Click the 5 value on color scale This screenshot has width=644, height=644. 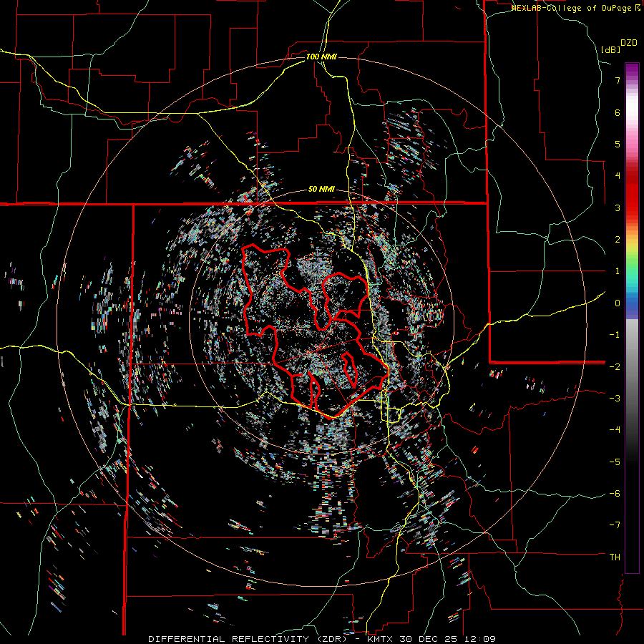(618, 144)
